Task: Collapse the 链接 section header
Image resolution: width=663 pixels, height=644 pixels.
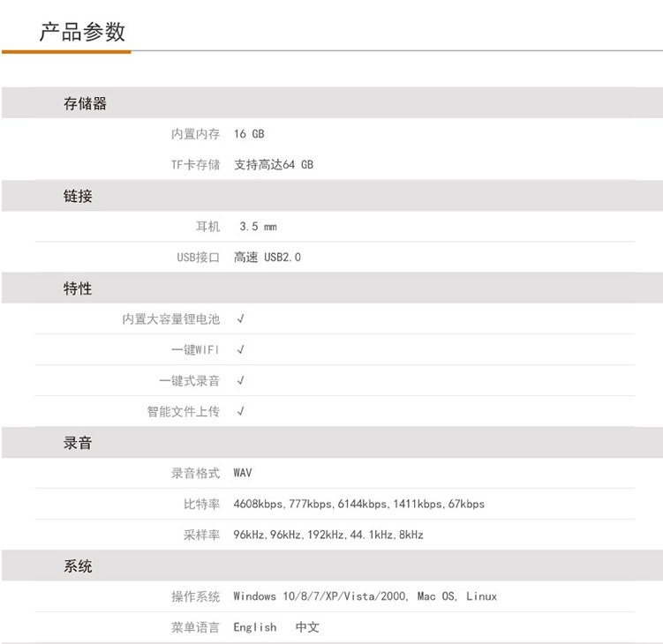Action: coord(78,196)
